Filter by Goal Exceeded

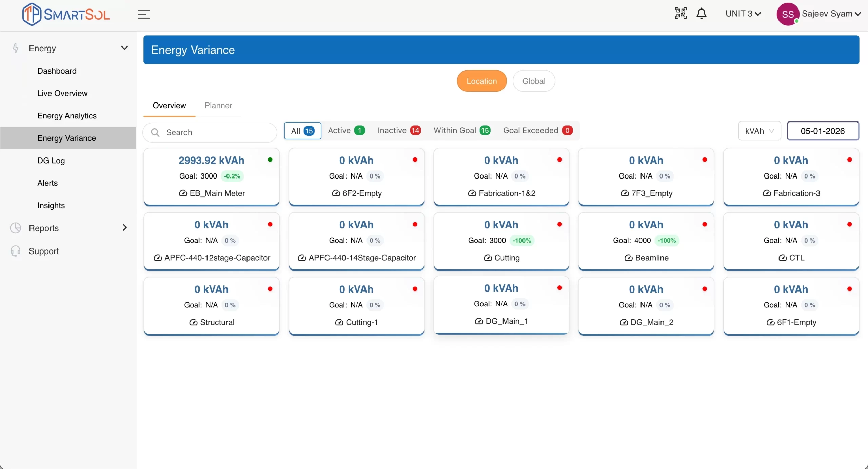point(538,131)
